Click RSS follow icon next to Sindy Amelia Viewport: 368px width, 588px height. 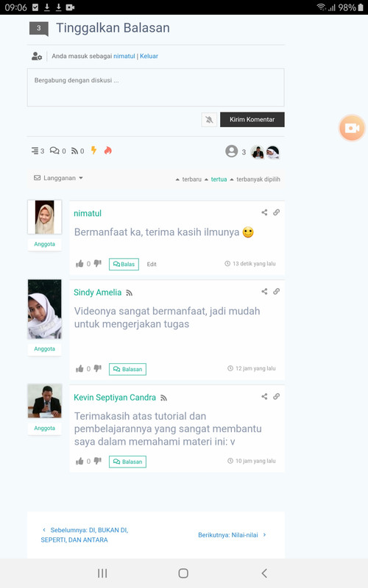130,293
